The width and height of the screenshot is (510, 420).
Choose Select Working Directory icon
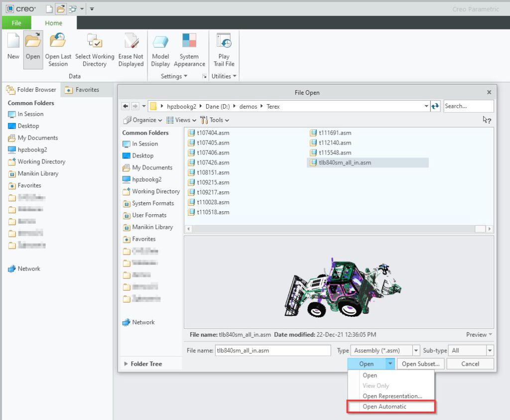(95, 41)
